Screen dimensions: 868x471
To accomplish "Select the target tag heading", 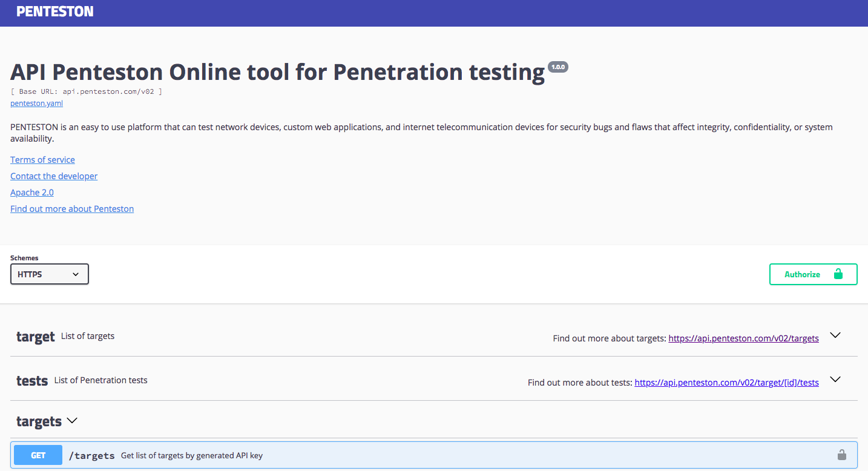I will [36, 337].
